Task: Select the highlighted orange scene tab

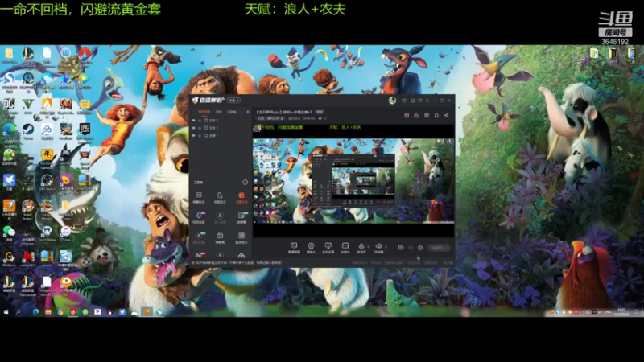Action: tap(204, 112)
